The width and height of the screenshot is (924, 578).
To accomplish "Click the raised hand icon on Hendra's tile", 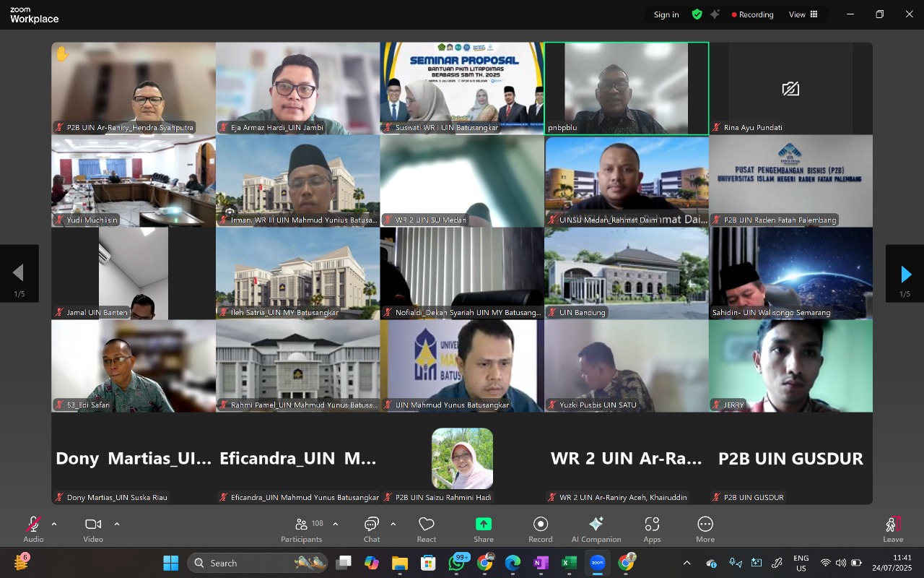I will (62, 53).
